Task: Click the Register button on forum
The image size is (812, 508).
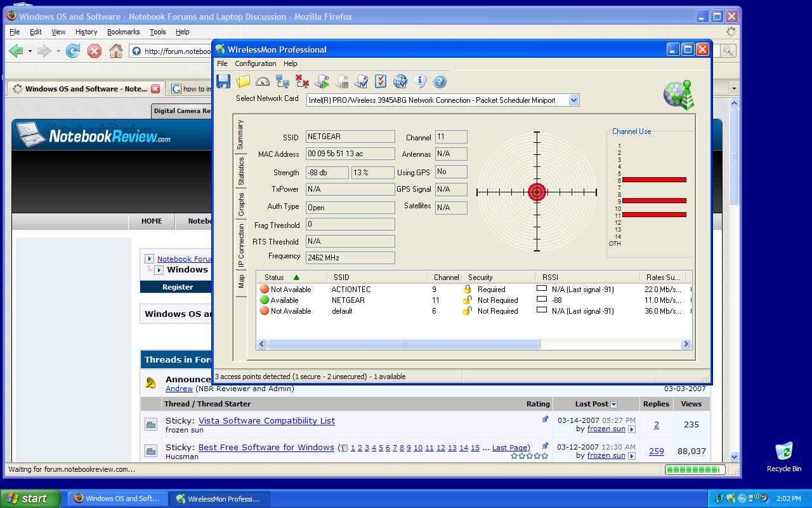Action: tap(178, 287)
